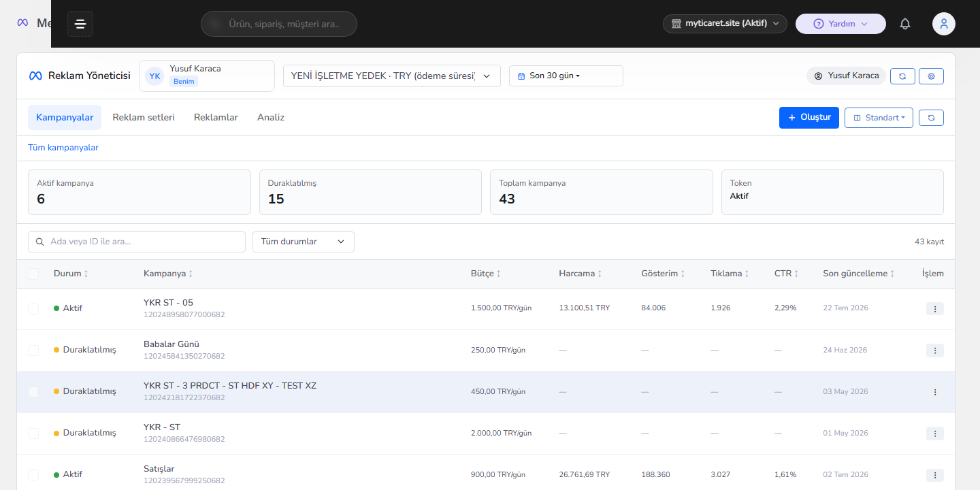Check the Babalar Günü row checkbox
Screen dimensions: 980x490
pos(33,350)
